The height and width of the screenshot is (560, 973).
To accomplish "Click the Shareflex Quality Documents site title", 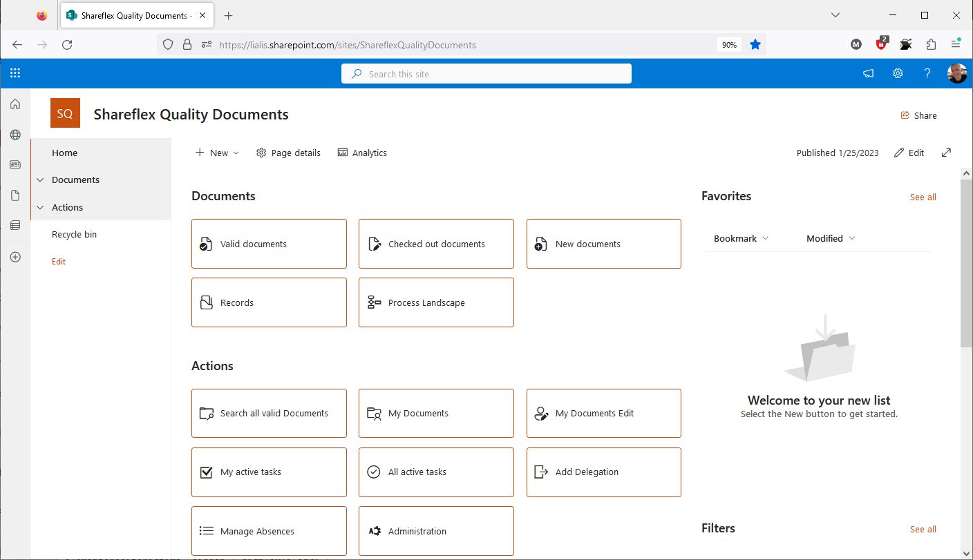I will (x=191, y=115).
